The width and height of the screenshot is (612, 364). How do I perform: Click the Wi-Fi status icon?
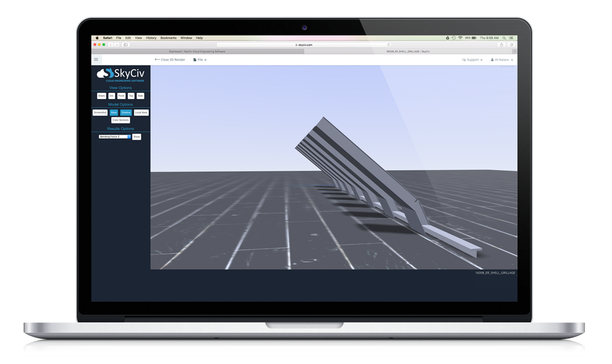460,38
